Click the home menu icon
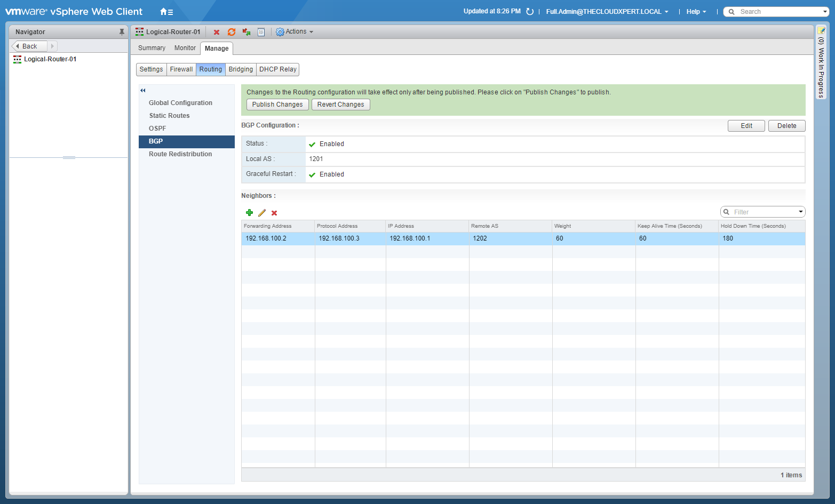 pyautogui.click(x=166, y=12)
